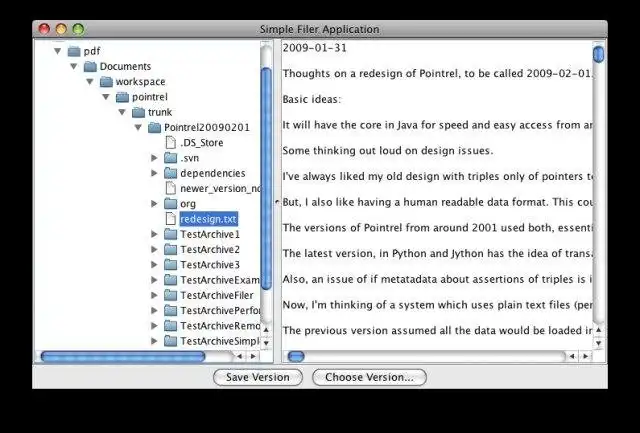
Task: Click the newer_version file icon
Action: pos(171,189)
